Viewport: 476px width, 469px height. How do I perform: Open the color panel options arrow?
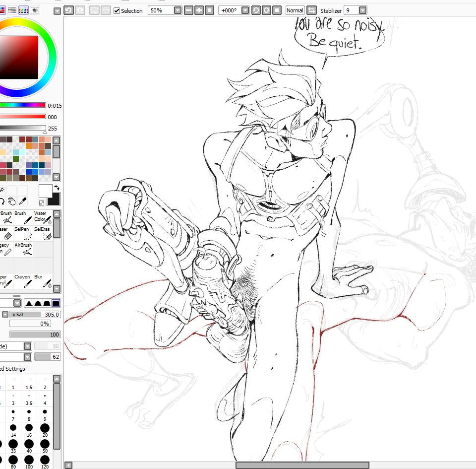[57, 11]
